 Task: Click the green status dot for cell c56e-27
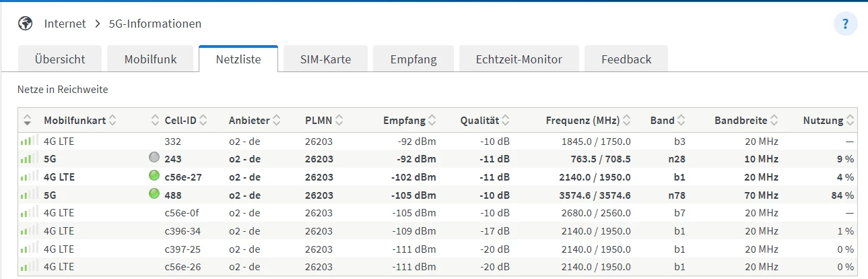click(x=154, y=177)
